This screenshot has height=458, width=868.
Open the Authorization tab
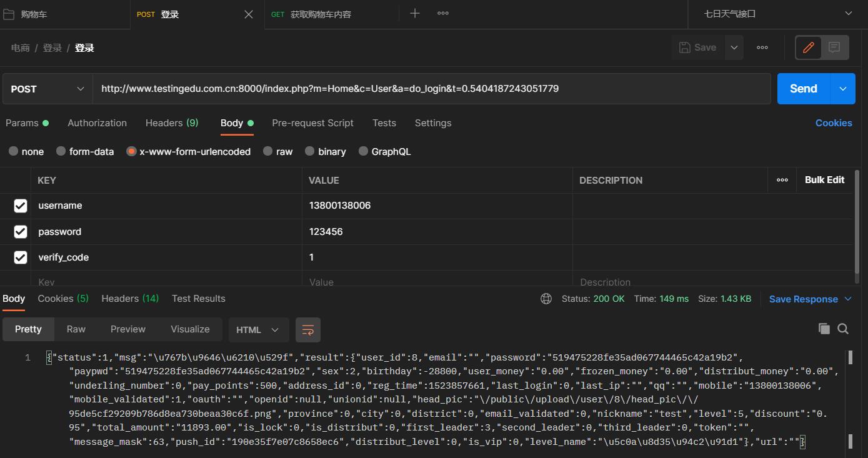tap(97, 123)
